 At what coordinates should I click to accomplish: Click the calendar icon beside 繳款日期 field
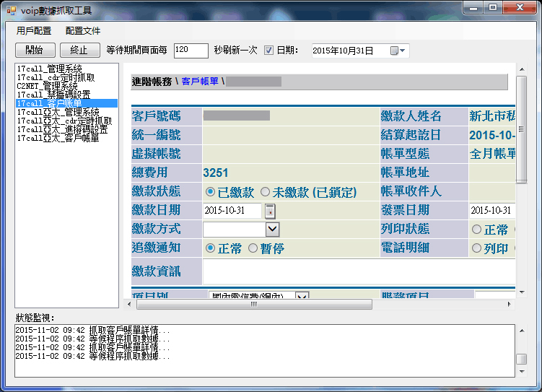pyautogui.click(x=270, y=210)
